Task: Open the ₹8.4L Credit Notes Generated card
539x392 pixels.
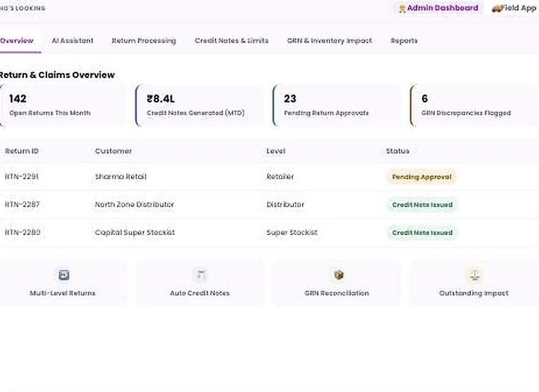Action: 200,105
